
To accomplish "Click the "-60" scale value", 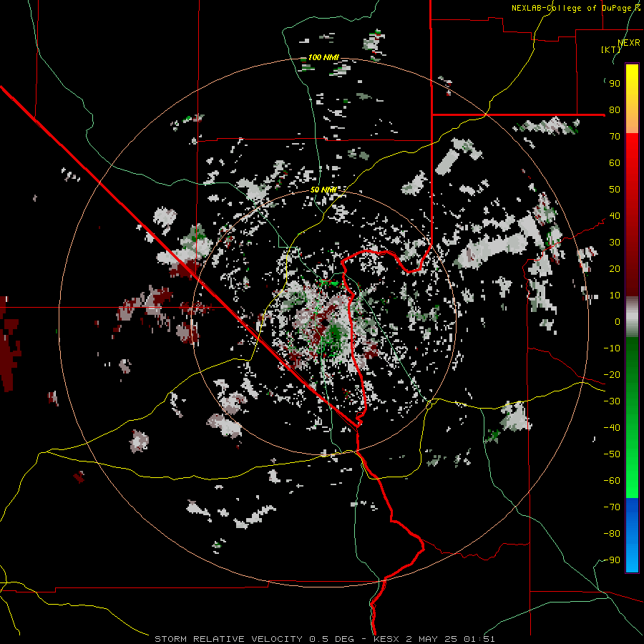I will 612,481.
